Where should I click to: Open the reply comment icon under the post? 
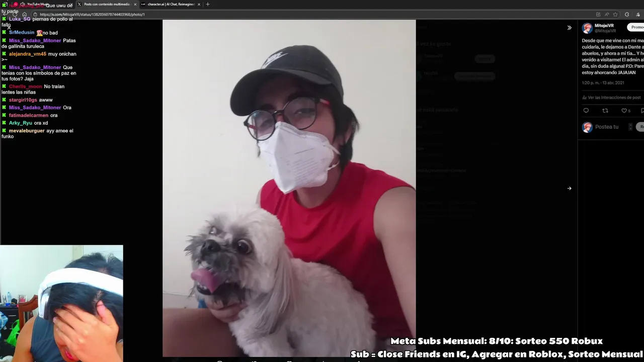[586, 111]
